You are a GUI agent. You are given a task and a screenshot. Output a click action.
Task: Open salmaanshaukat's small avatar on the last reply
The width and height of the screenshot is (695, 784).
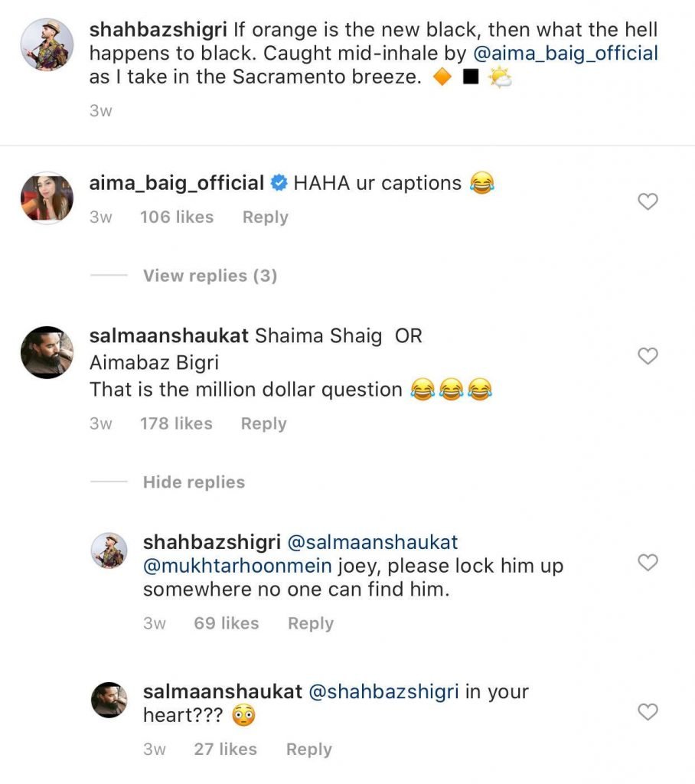coord(109,700)
